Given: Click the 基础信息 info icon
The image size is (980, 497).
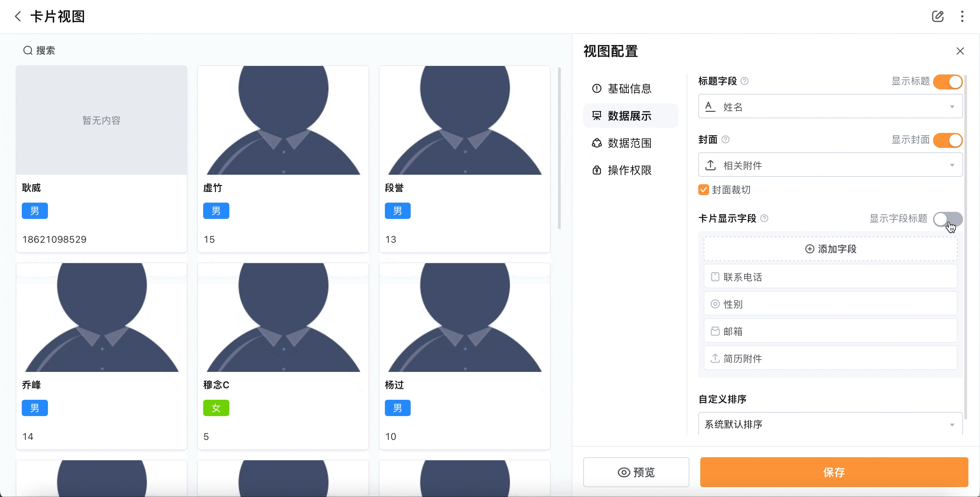Looking at the screenshot, I should pos(597,88).
